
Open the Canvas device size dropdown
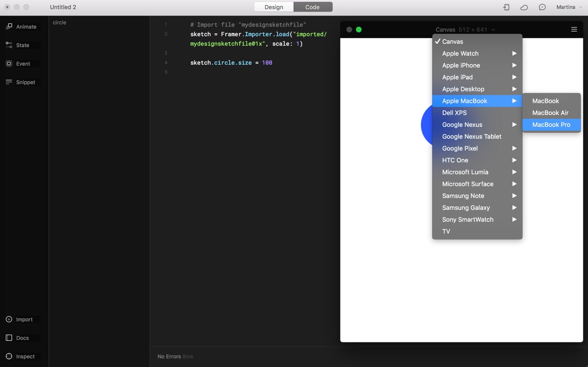[465, 29]
